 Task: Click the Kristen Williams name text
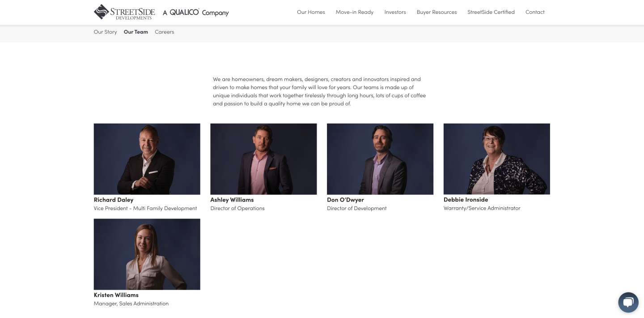(116, 295)
